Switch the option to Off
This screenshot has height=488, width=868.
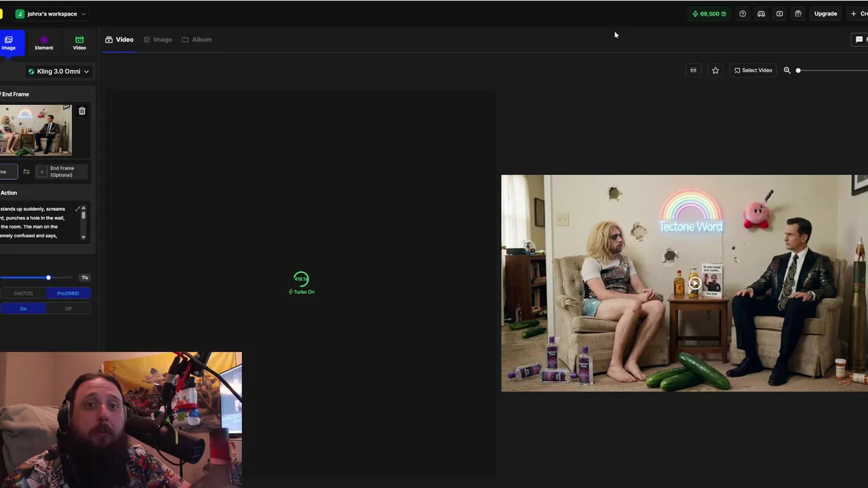click(68, 308)
